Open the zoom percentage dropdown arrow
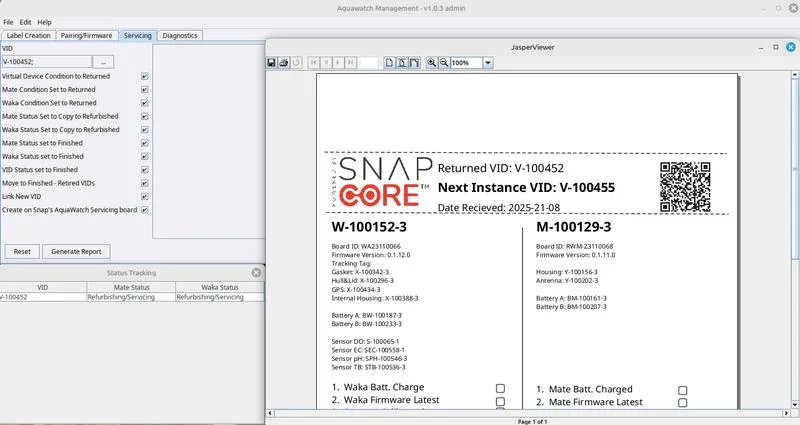The height and width of the screenshot is (425, 800). (x=488, y=63)
